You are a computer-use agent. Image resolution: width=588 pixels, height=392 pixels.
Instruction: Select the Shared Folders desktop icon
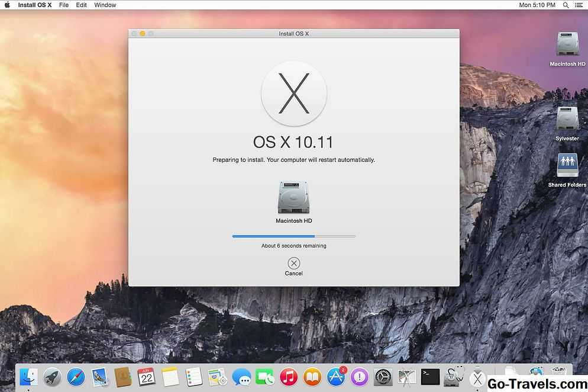click(x=567, y=166)
